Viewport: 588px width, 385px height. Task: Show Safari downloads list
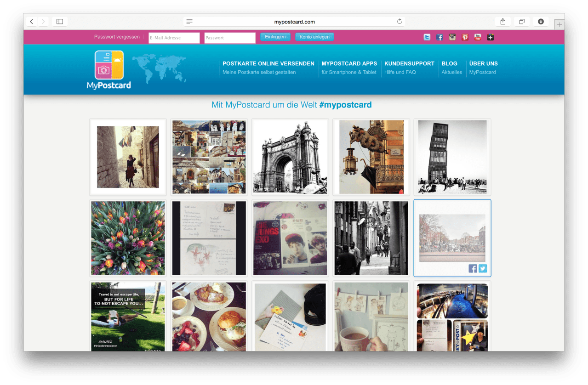[x=541, y=22]
